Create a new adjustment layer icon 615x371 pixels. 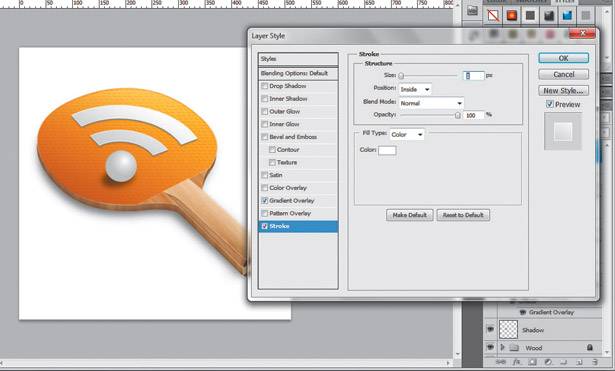point(548,362)
